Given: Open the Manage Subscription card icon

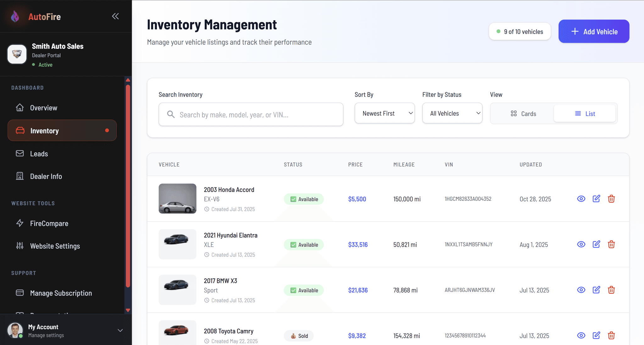Looking at the screenshot, I should pyautogui.click(x=20, y=293).
